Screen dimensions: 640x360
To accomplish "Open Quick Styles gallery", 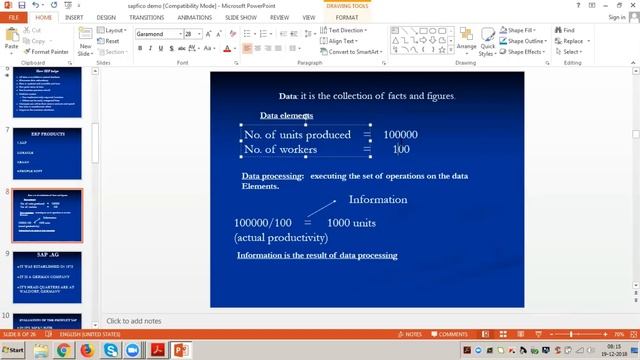I will pyautogui.click(x=487, y=42).
